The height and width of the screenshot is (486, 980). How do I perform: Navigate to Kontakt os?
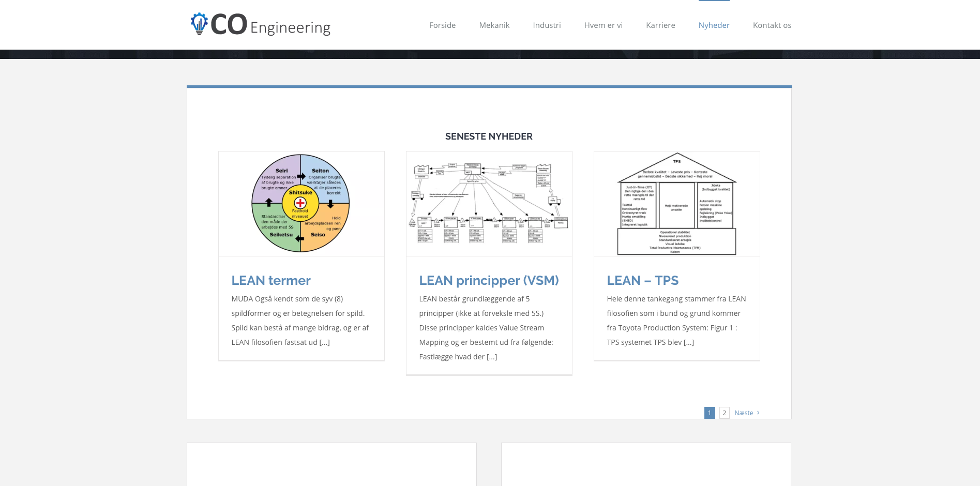coord(772,25)
